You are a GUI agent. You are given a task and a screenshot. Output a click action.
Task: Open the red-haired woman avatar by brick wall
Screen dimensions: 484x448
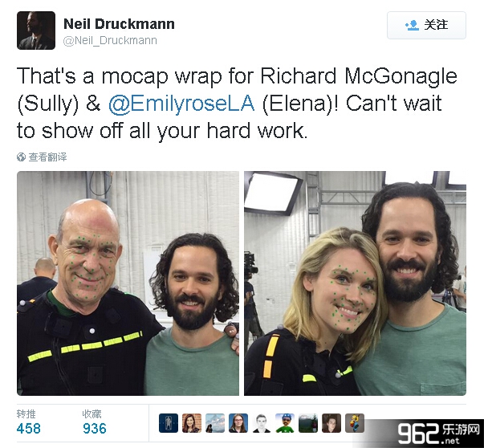click(192, 423)
